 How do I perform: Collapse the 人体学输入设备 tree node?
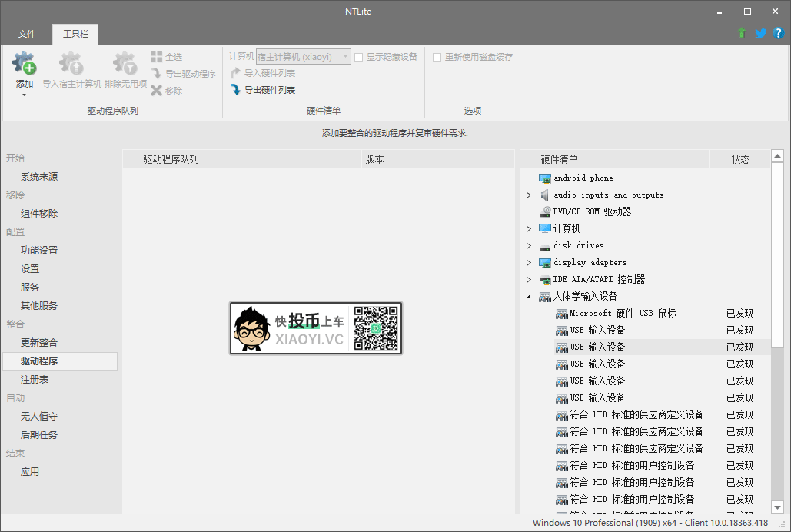529,297
